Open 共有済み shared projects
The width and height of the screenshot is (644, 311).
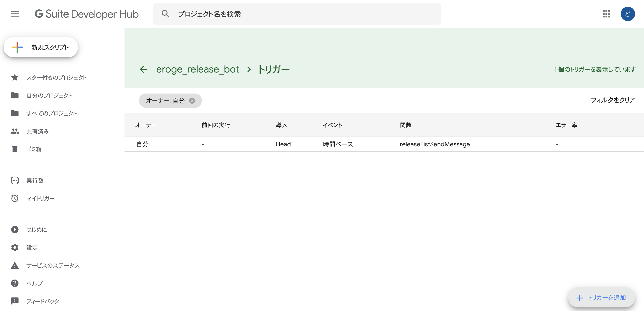(37, 131)
